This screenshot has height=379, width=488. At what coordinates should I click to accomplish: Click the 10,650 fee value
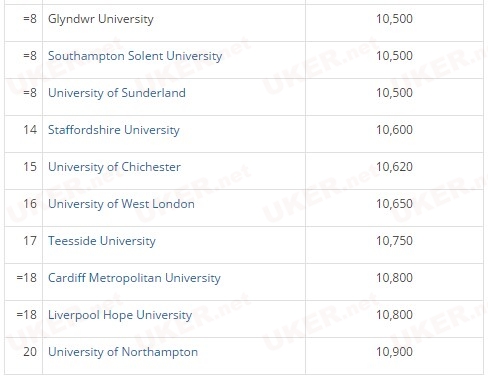394,204
